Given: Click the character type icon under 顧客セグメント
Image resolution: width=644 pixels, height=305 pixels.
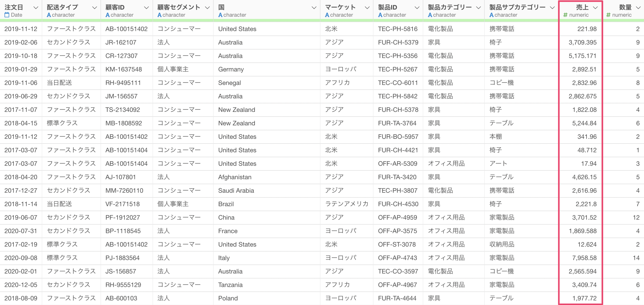Looking at the screenshot, I should click(x=159, y=15).
